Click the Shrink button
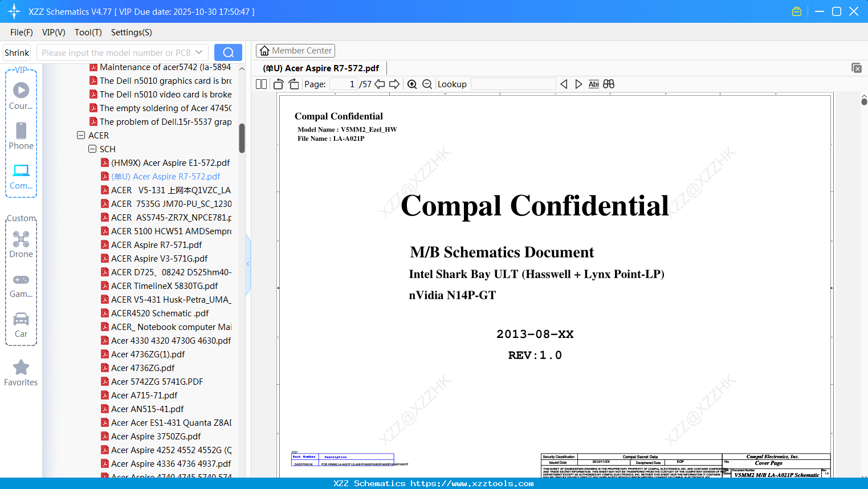Image resolution: width=868 pixels, height=489 pixels. [x=17, y=52]
